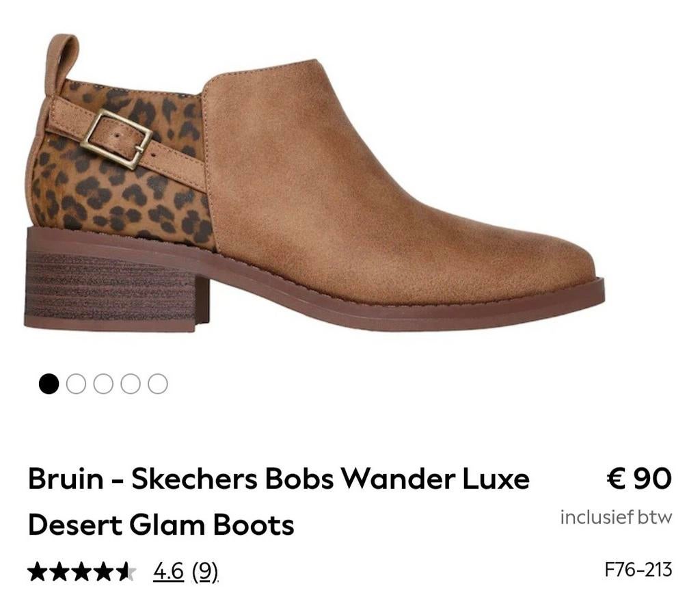Select the last carousel dot indicator
Screen dimensions: 700x608
(x=157, y=383)
